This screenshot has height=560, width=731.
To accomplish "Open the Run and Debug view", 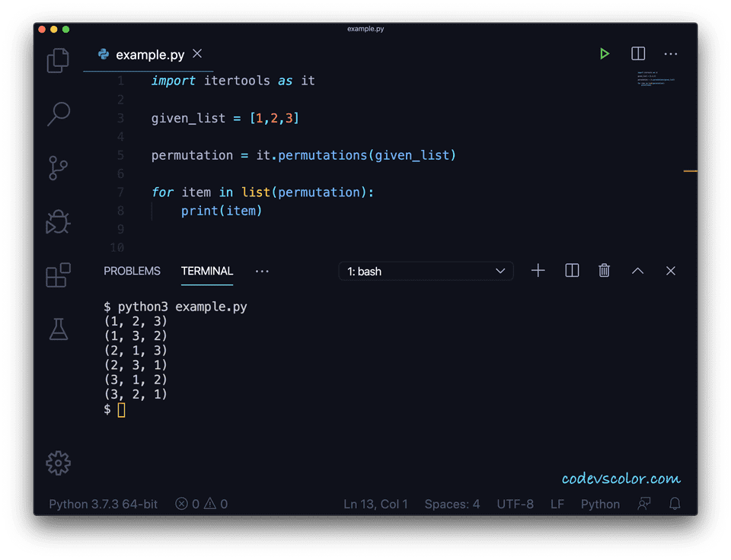I will pyautogui.click(x=58, y=221).
